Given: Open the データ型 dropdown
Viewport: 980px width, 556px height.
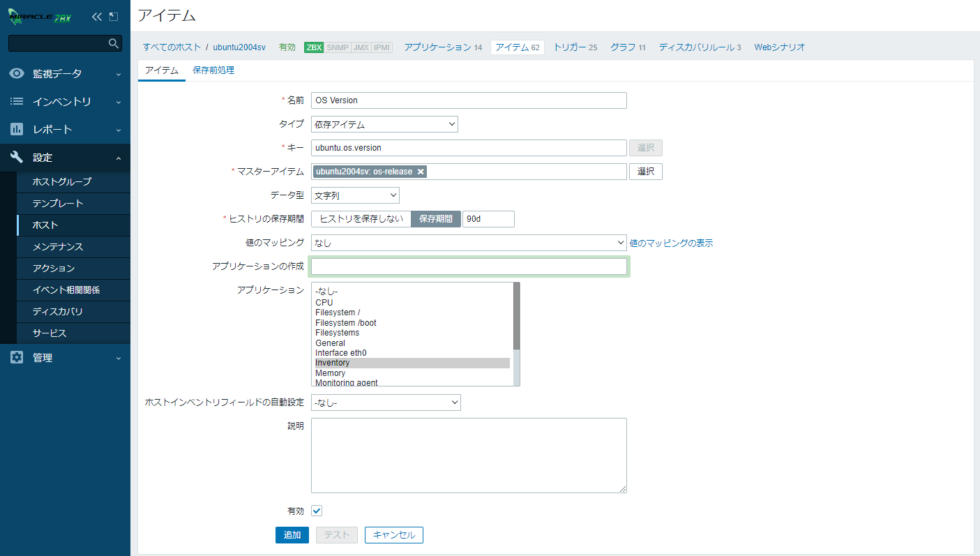Looking at the screenshot, I should tap(355, 195).
